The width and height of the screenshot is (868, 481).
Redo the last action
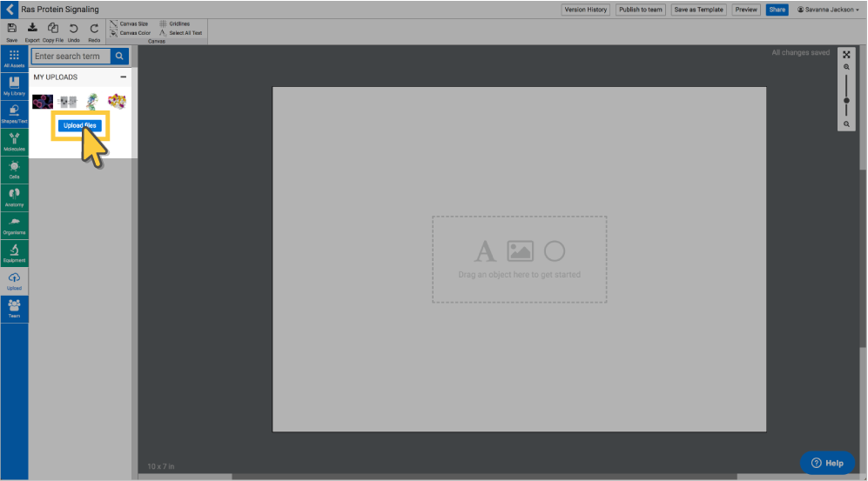pos(94,32)
